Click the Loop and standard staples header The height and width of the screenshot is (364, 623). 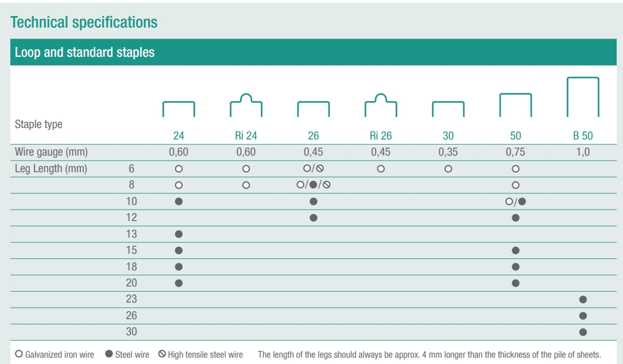click(x=84, y=53)
